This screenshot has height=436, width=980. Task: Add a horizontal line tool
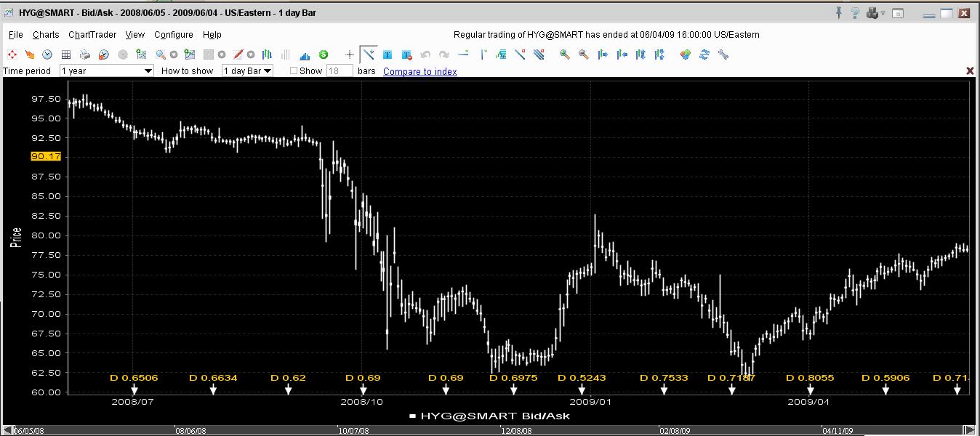[x=463, y=54]
